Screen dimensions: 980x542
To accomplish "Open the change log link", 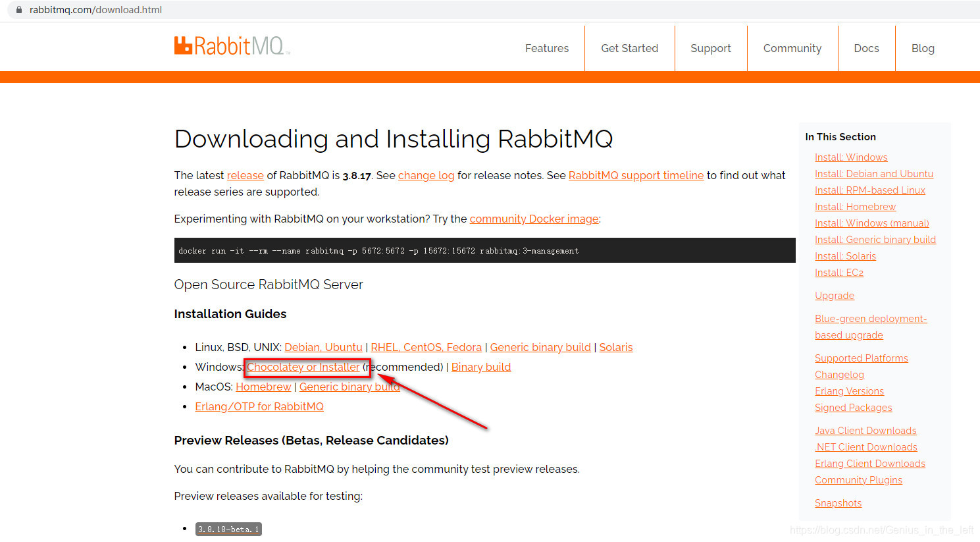I will 426,175.
